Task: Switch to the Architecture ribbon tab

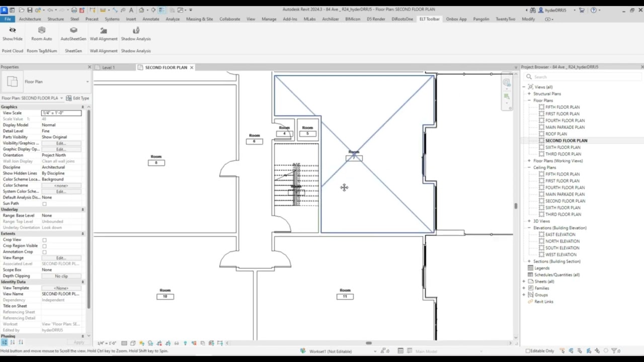Action: tap(30, 19)
